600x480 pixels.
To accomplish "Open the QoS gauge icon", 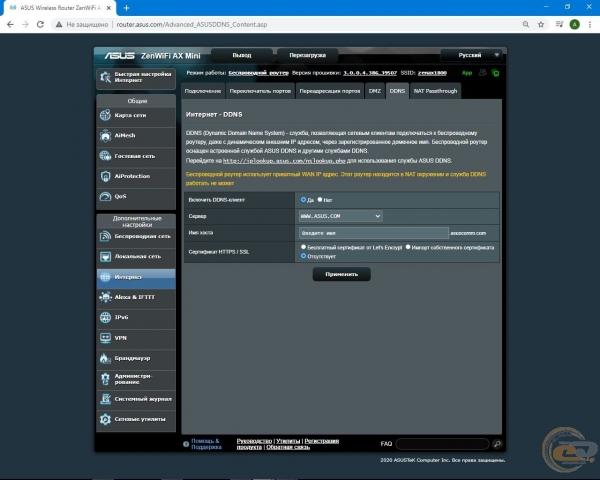I will pos(105,196).
